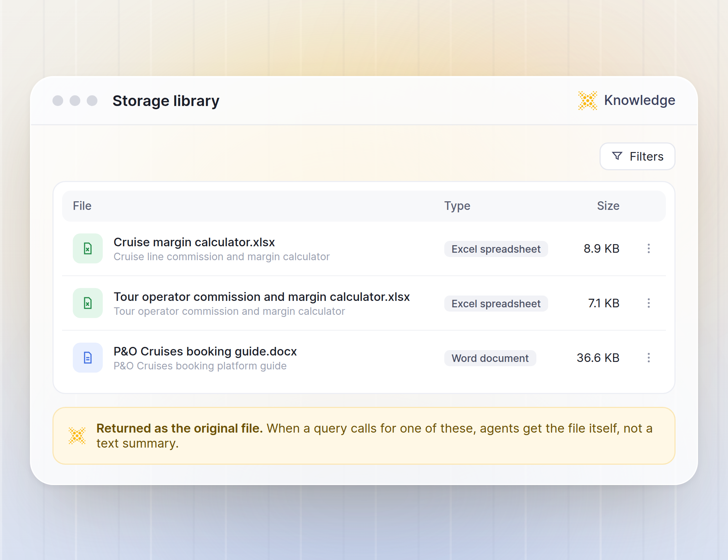The width and height of the screenshot is (728, 560).
Task: Open the more options menu for P&O Cruises booking guide.docx
Action: 649,358
